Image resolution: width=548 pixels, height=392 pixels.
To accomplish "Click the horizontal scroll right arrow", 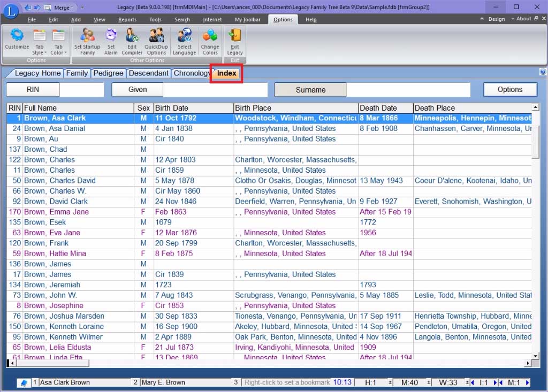I will (x=528, y=363).
